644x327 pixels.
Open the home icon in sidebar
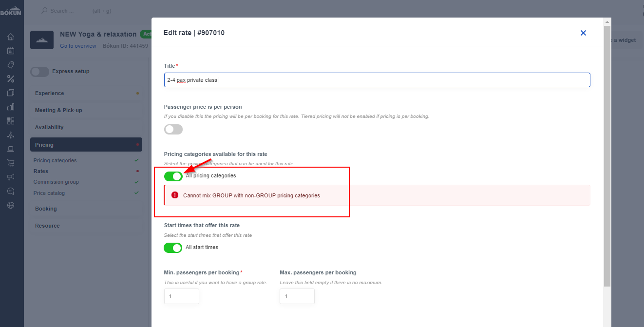coord(11,37)
